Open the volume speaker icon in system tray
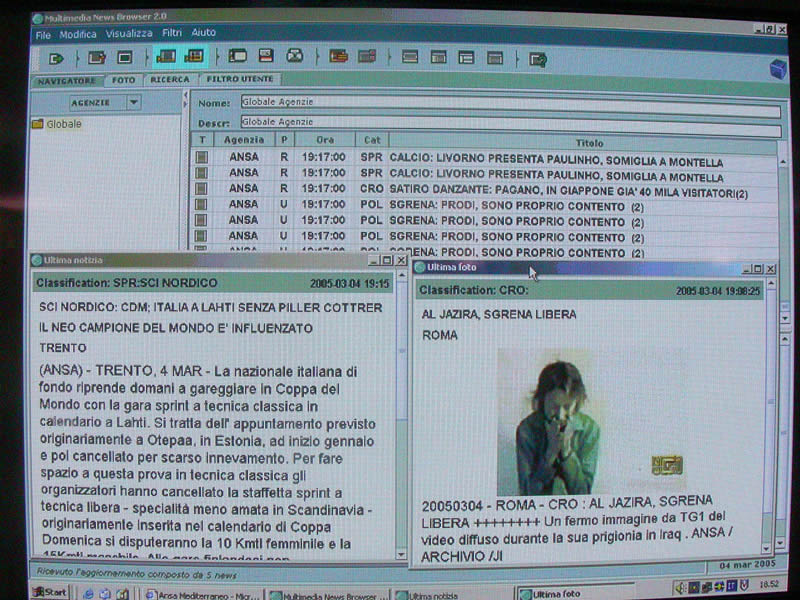Viewport: 800px width, 600px height. pyautogui.click(x=679, y=587)
